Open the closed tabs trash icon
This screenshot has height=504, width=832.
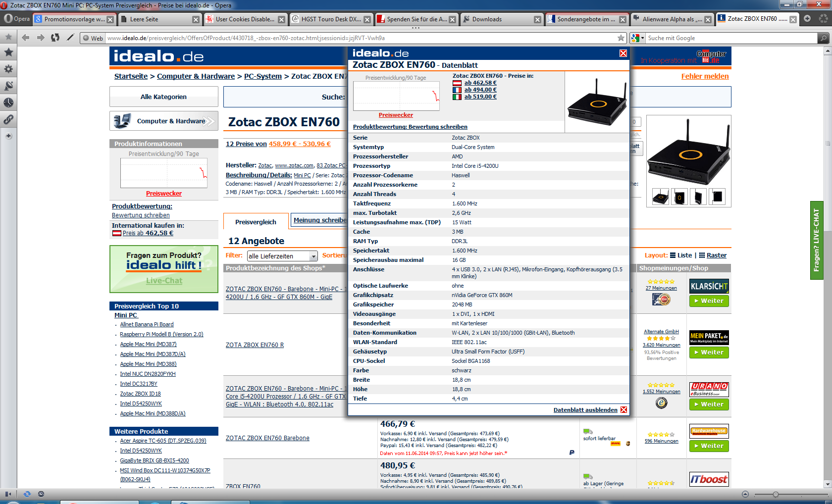tap(823, 19)
